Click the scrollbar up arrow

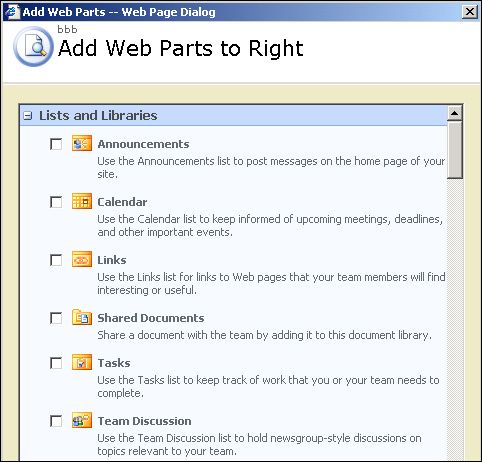pos(454,113)
